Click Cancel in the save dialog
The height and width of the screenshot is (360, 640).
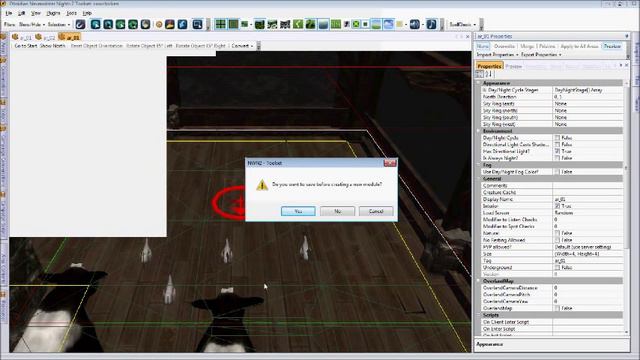pos(376,211)
